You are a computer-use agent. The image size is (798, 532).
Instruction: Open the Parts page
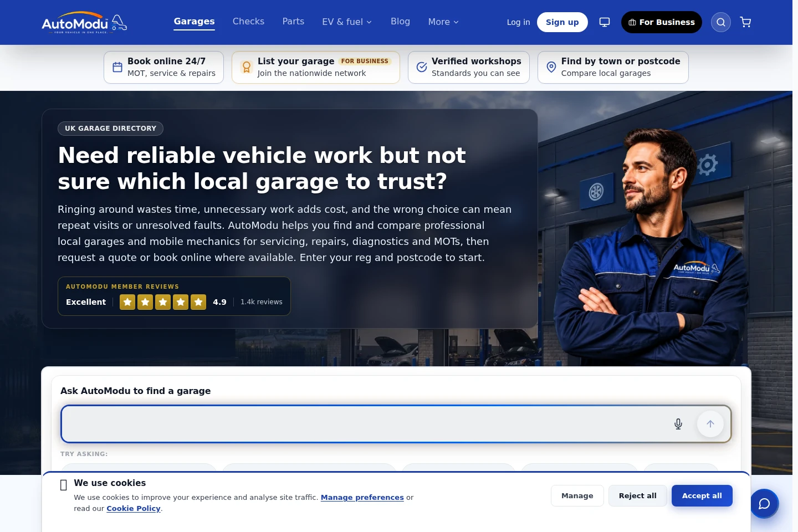(x=293, y=22)
